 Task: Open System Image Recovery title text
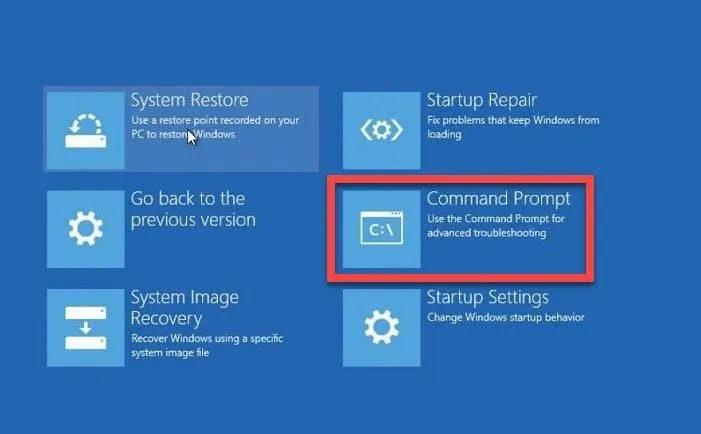click(x=185, y=308)
